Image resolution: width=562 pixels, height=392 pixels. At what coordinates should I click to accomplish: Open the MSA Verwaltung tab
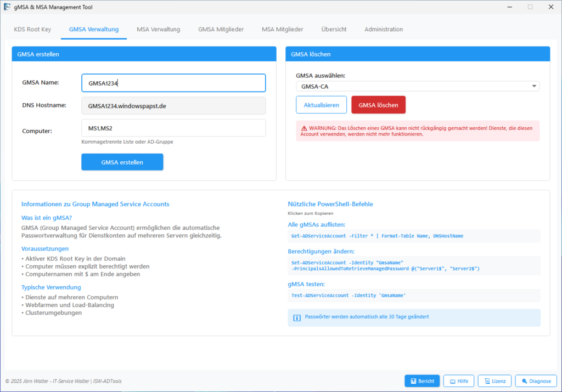pyautogui.click(x=158, y=29)
